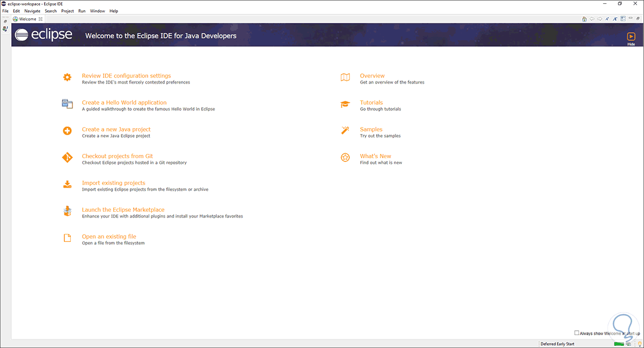
Task: Open the Overview link
Action: click(372, 76)
